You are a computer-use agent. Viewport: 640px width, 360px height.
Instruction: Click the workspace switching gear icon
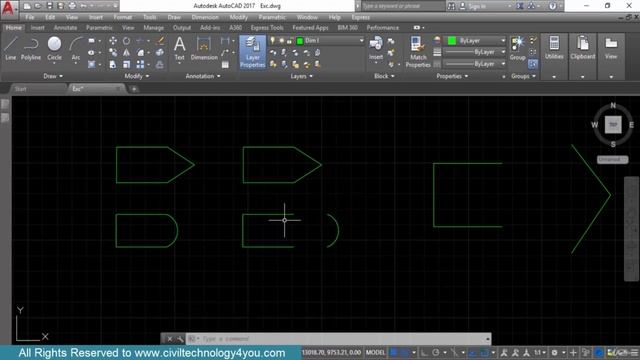(x=554, y=353)
